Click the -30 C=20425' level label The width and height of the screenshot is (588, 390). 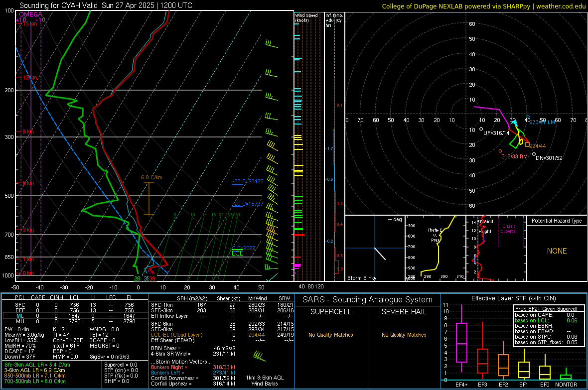coord(248,181)
